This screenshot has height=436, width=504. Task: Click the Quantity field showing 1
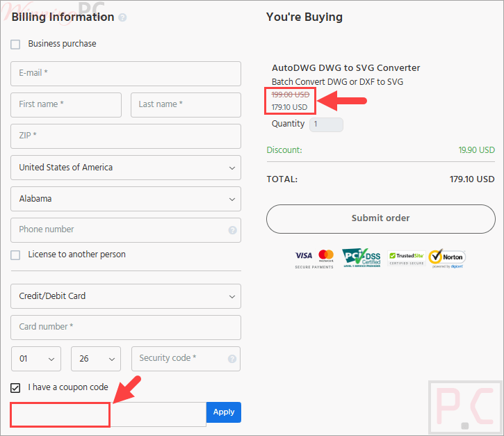pyautogui.click(x=326, y=124)
